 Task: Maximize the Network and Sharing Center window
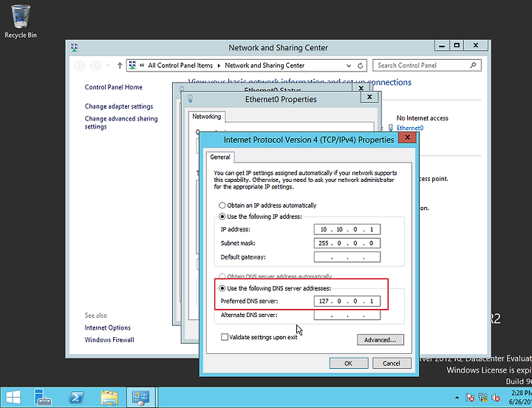(457, 45)
